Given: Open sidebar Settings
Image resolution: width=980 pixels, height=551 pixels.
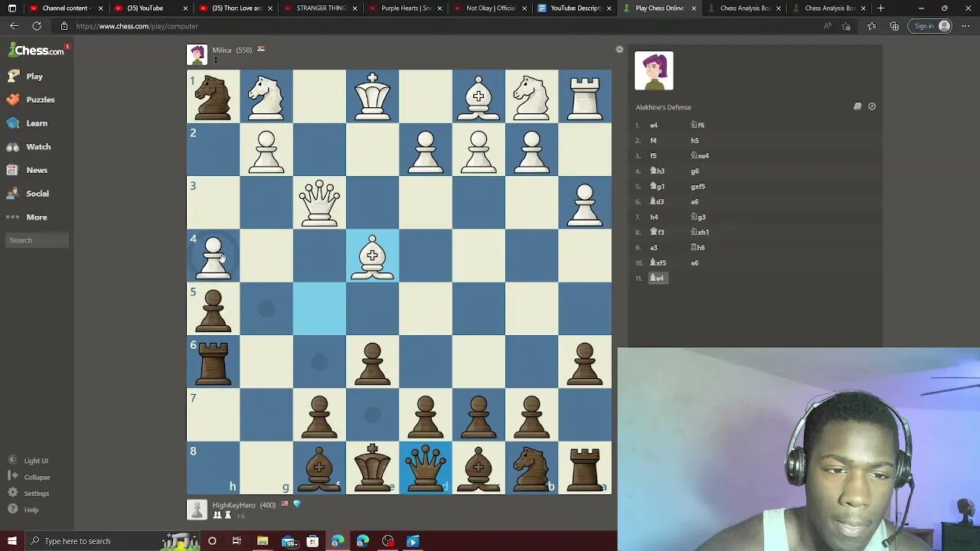Looking at the screenshot, I should 29,494.
